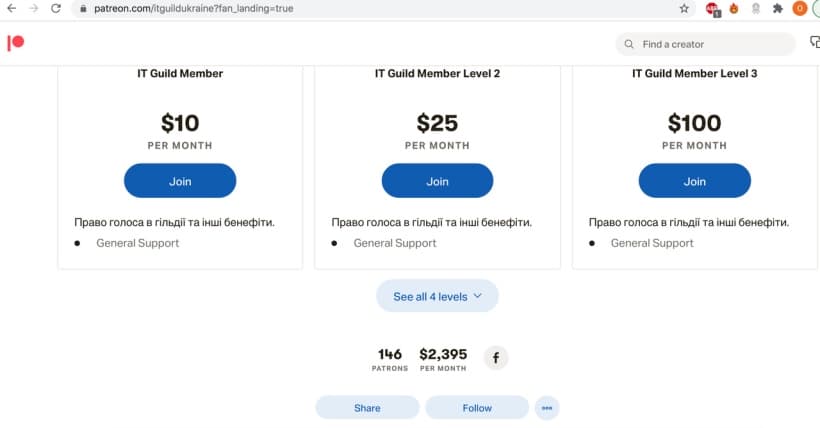
Task: Click the red adblock extension icon
Action: (x=712, y=8)
